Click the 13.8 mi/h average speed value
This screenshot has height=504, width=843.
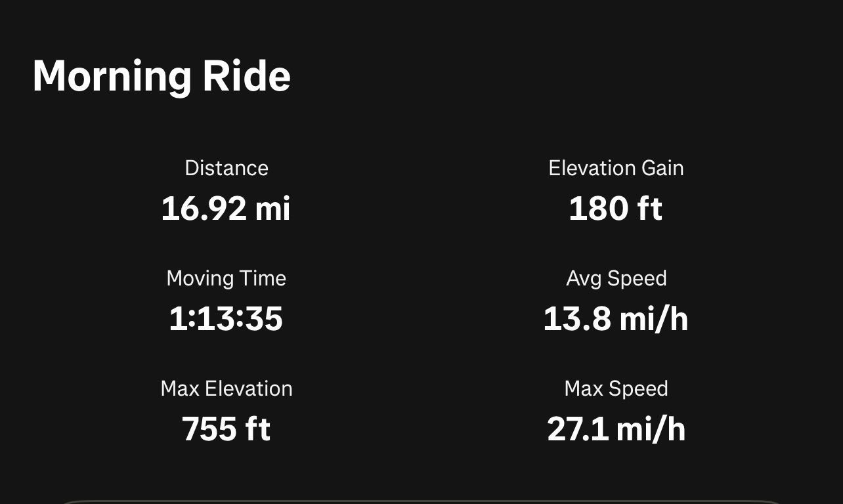[x=616, y=319]
